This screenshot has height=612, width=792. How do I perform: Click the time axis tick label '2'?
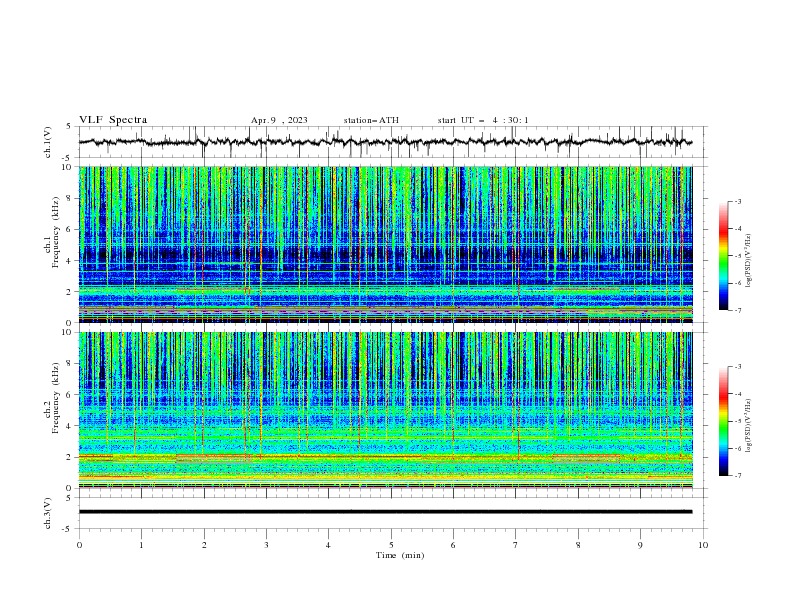(x=204, y=545)
